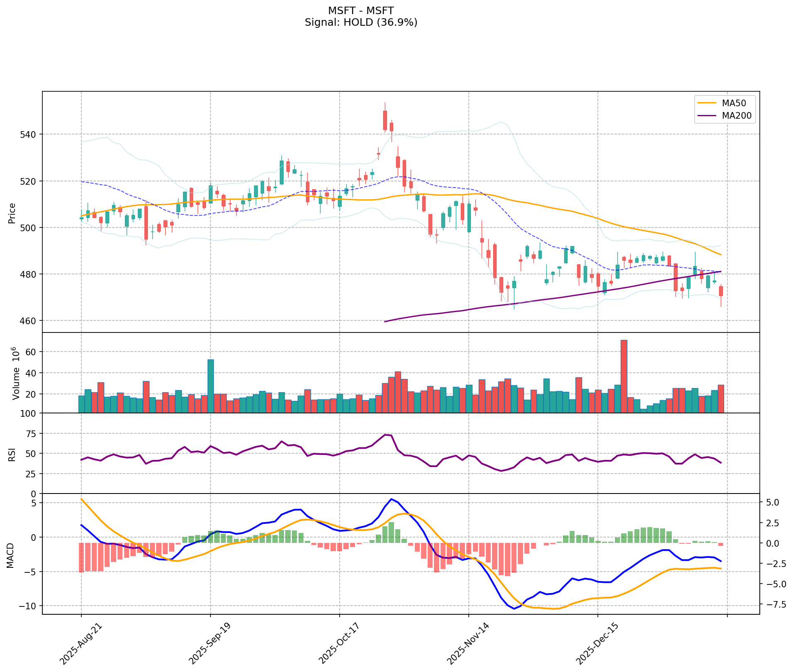Click the purple MA200 legend line swatch
The image size is (793, 672).
pyautogui.click(x=707, y=116)
